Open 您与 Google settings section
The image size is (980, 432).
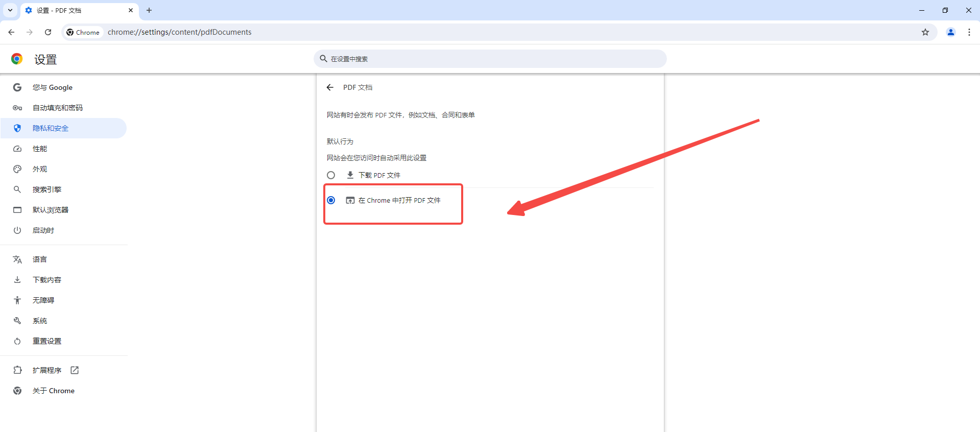(64, 87)
